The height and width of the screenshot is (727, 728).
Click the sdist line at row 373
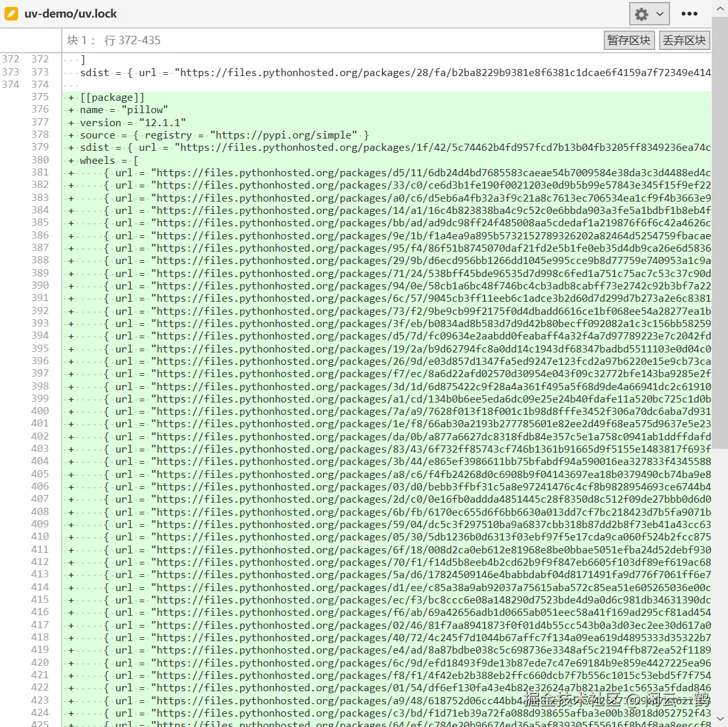point(386,72)
